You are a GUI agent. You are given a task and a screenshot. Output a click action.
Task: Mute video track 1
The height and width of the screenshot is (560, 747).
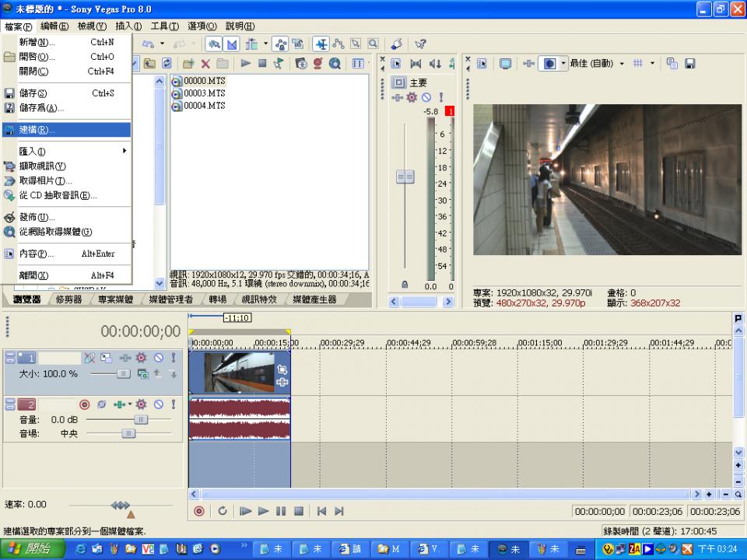159,358
